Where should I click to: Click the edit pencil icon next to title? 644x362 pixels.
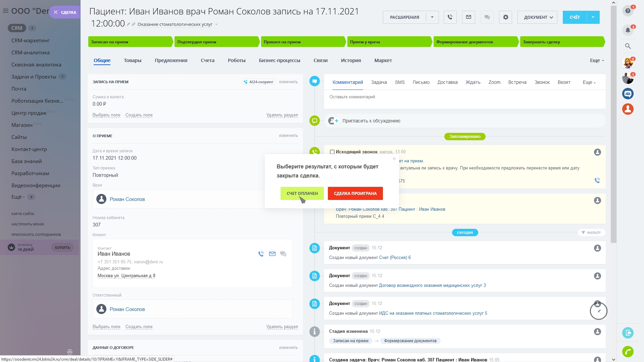point(128,24)
